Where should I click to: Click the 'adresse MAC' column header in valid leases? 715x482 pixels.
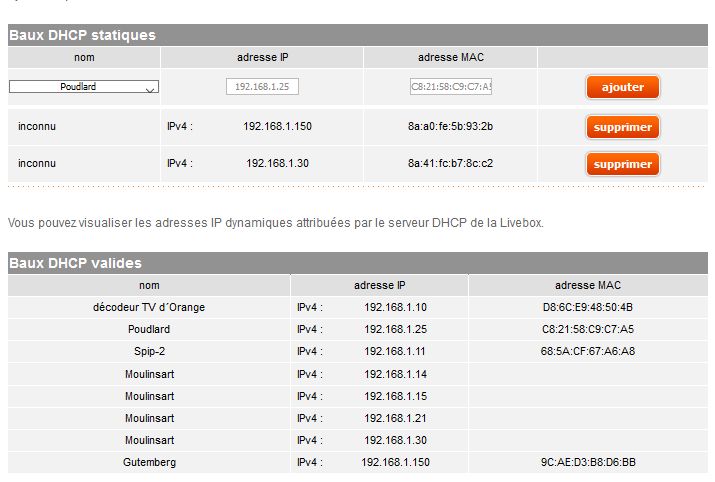coord(588,285)
